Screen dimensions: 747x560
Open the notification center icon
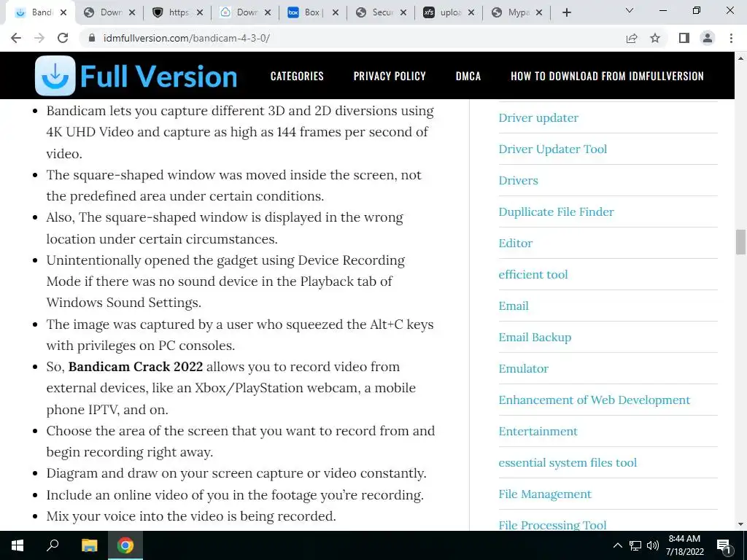tap(724, 546)
